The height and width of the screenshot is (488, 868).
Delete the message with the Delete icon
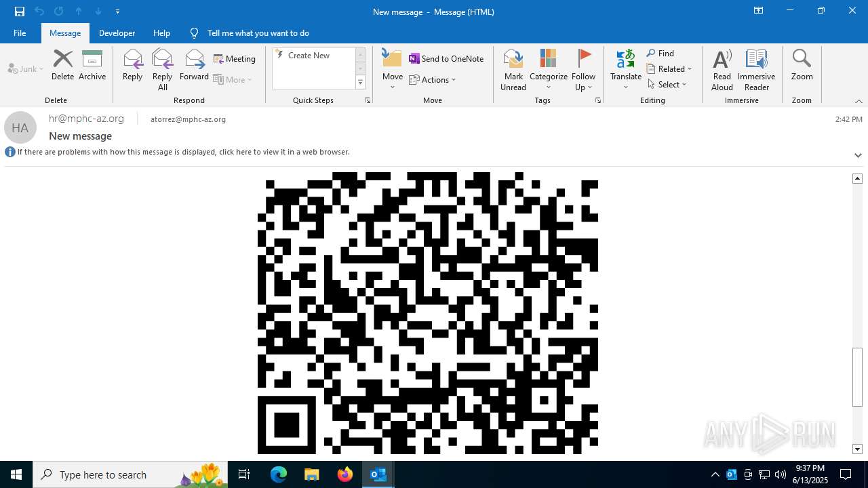[x=62, y=65]
